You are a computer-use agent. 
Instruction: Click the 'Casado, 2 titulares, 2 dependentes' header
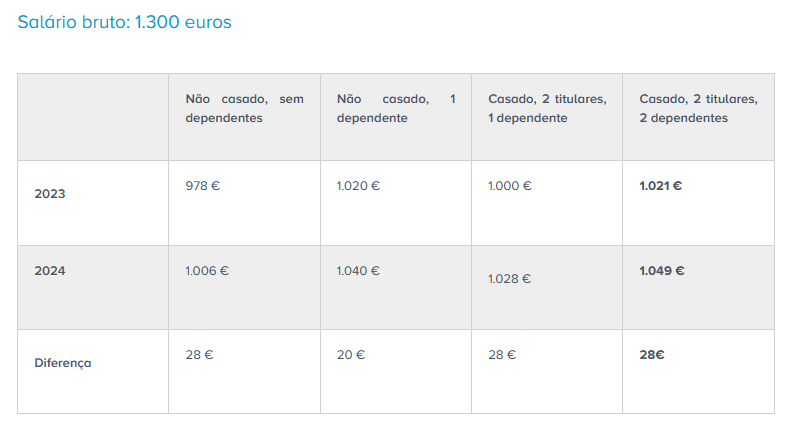(x=698, y=108)
